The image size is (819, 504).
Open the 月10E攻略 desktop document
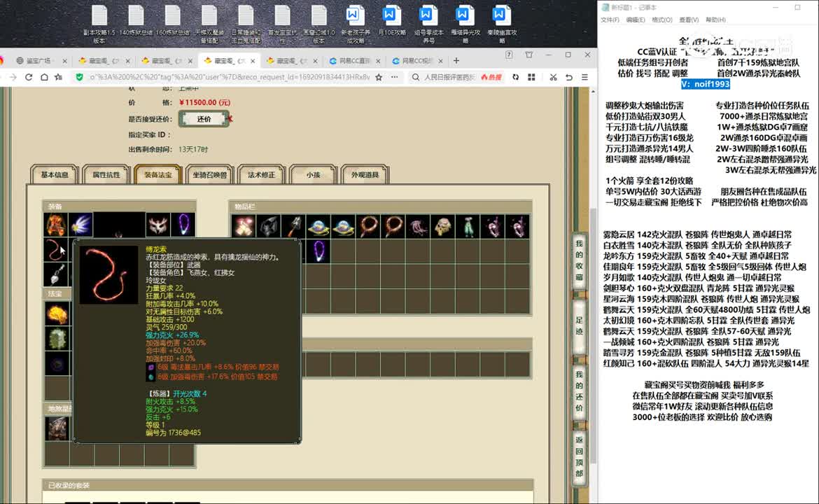[392, 21]
